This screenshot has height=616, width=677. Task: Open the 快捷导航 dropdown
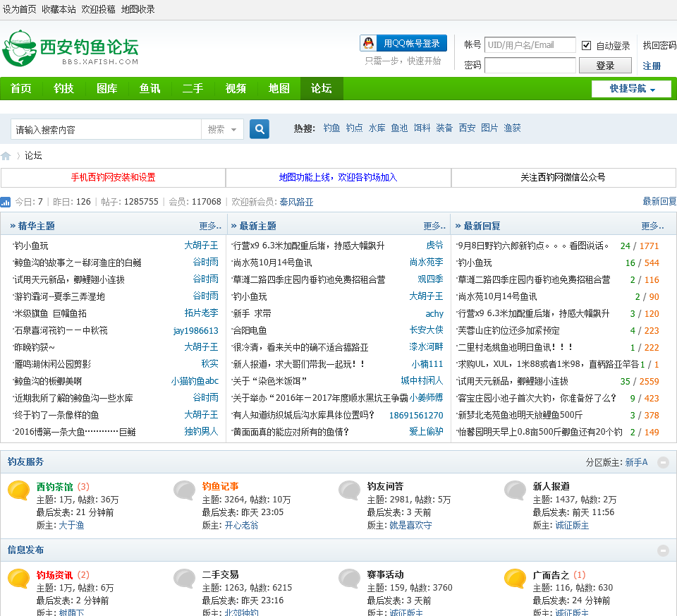[631, 89]
